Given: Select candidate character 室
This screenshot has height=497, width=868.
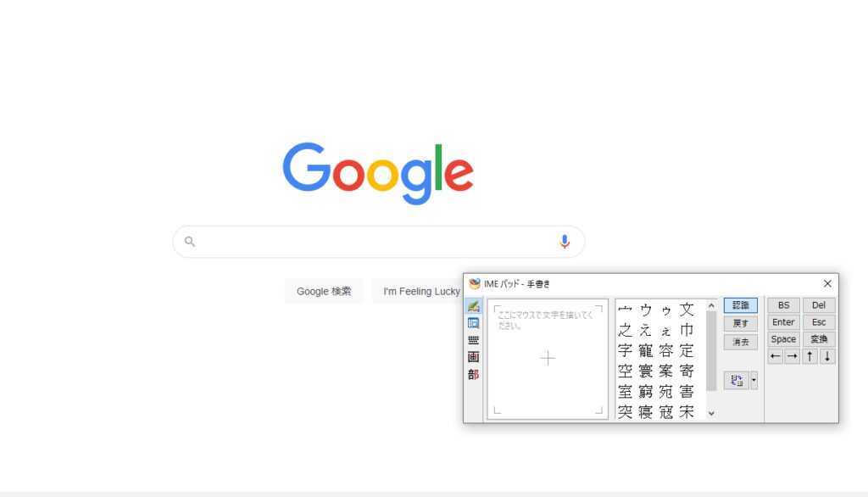Looking at the screenshot, I should click(625, 392).
